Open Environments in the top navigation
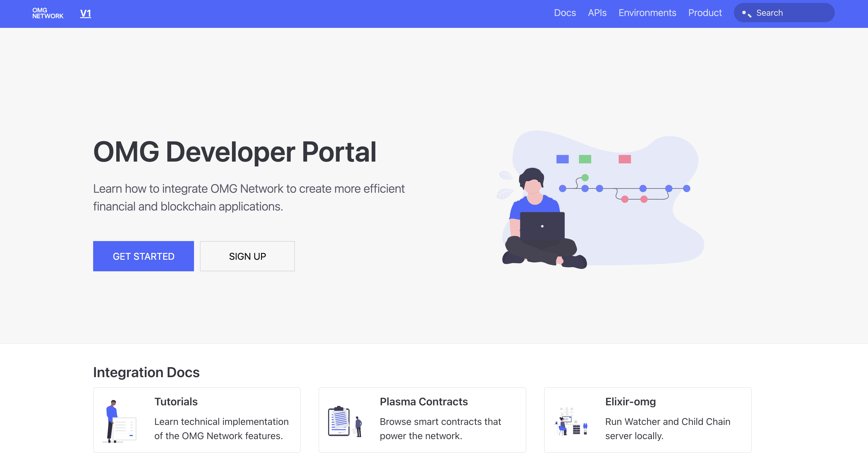 point(647,13)
